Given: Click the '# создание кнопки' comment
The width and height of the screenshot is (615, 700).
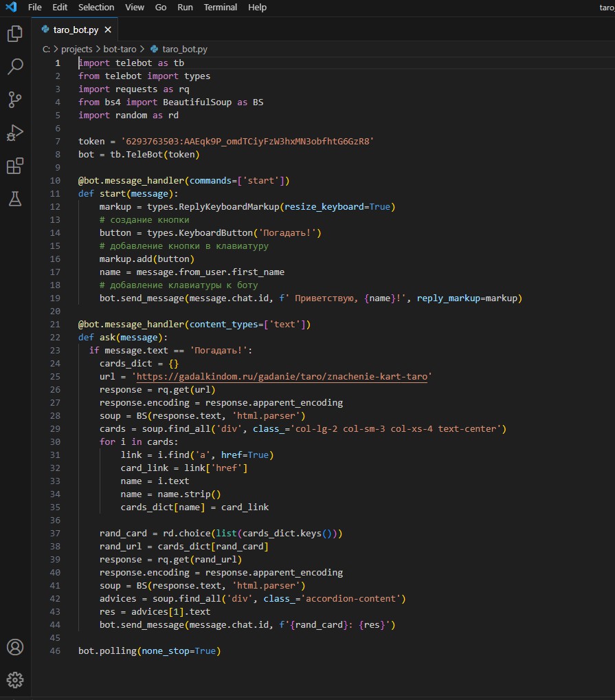Looking at the screenshot, I should [x=144, y=219].
